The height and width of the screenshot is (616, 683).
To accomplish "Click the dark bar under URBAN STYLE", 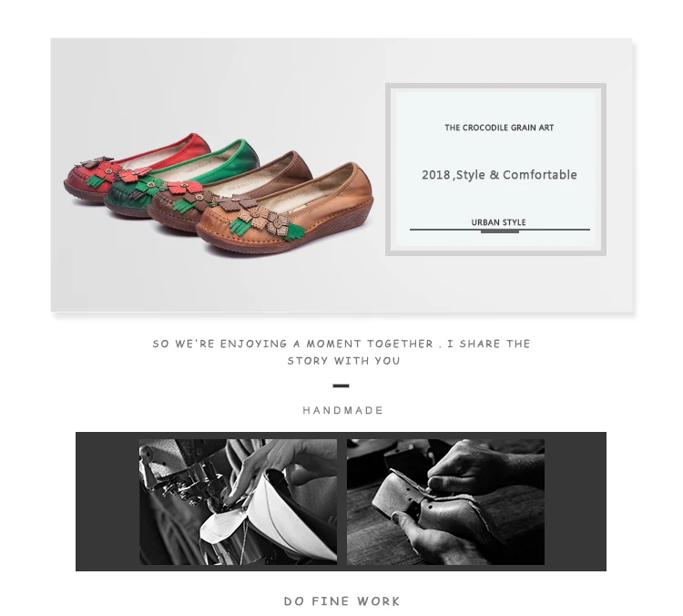I will [500, 231].
